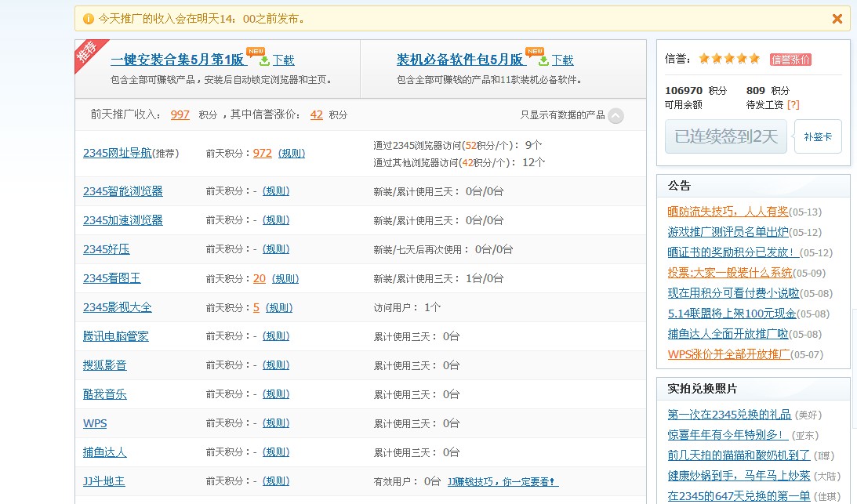Open JJ赚钱技巧，你一定要看 link
This screenshot has width=857, height=504.
[503, 481]
